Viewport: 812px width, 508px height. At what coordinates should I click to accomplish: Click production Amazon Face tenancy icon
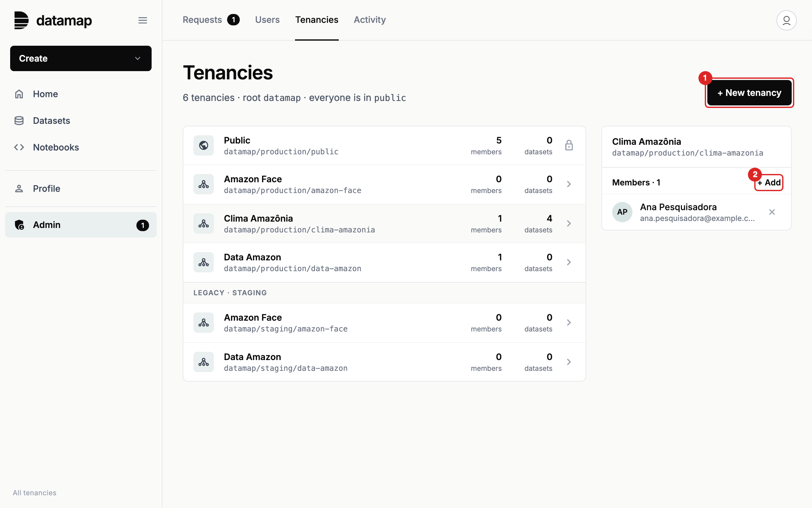204,184
